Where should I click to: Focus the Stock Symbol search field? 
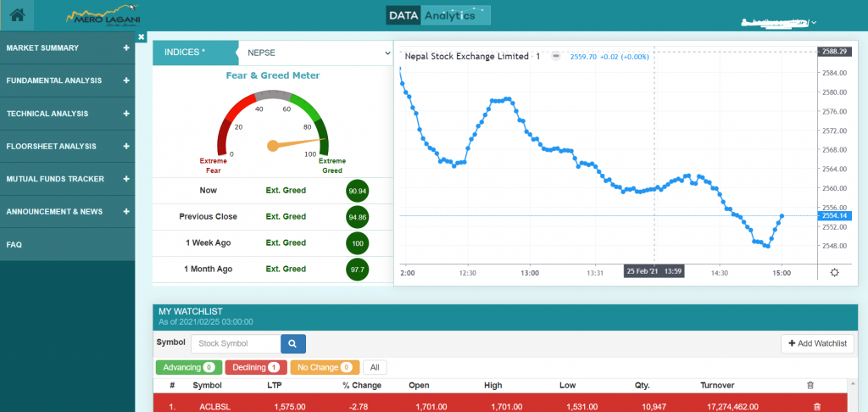click(x=236, y=343)
